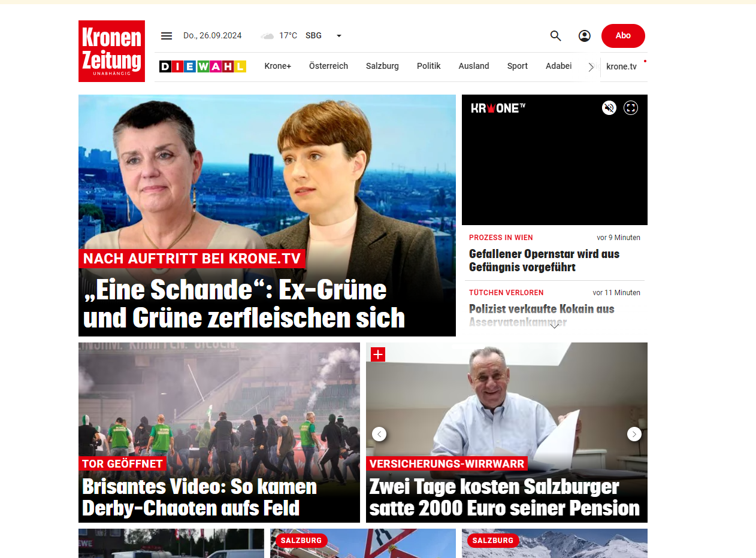Open the krone.tv link
The height and width of the screenshot is (558, 756).
coord(621,66)
